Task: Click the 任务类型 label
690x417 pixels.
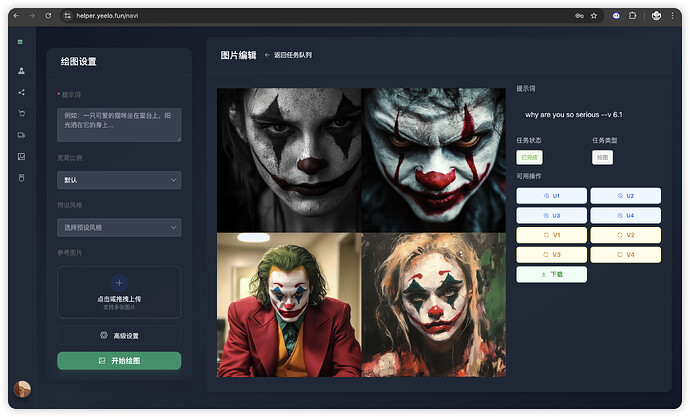Action: (x=605, y=140)
